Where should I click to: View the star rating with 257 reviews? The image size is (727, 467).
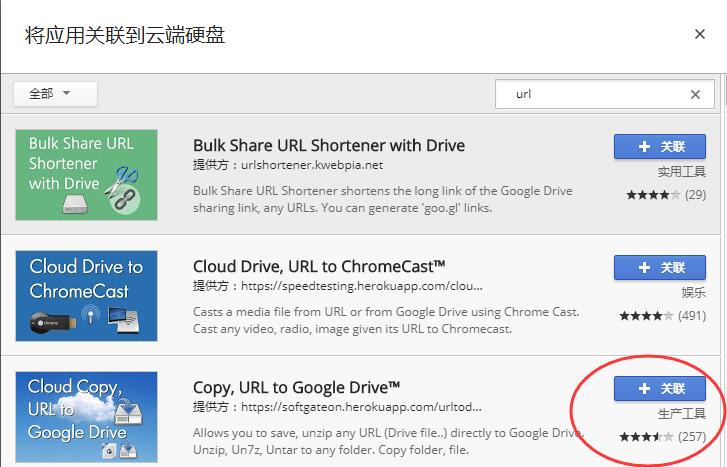pos(663,437)
